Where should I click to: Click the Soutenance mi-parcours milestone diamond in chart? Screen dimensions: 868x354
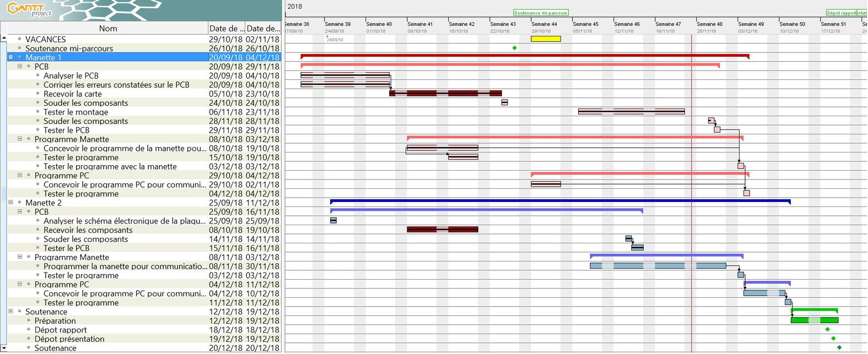(515, 48)
